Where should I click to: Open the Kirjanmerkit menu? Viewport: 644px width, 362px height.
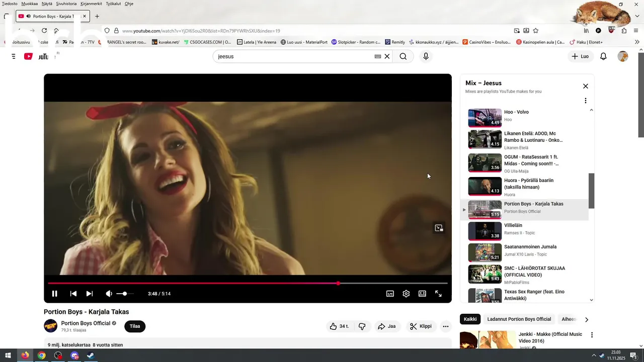[x=91, y=4]
